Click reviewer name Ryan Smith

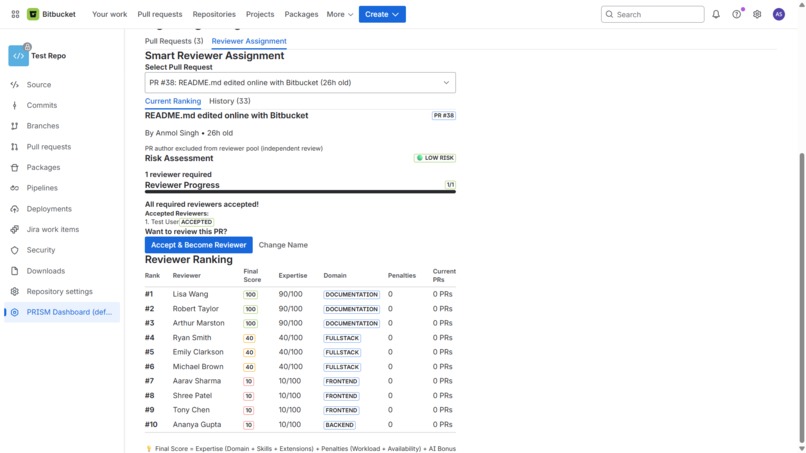[x=192, y=338]
